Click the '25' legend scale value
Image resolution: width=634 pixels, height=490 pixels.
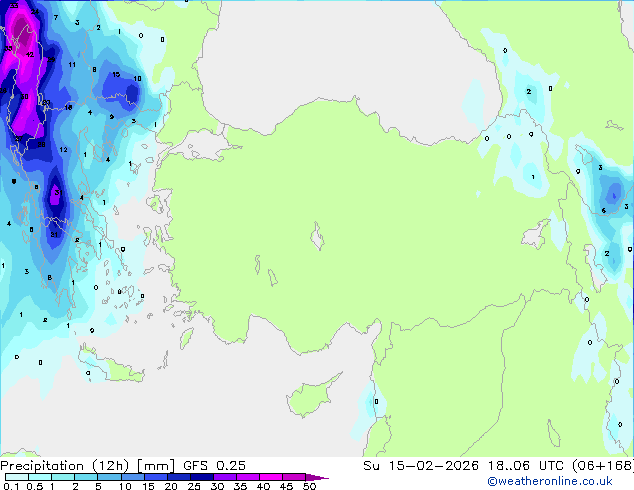194,486
